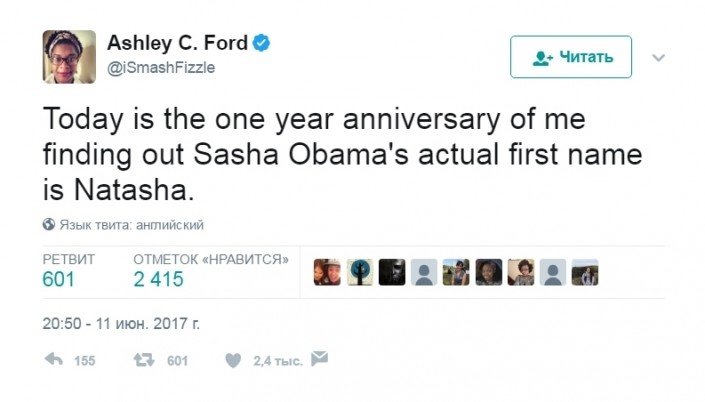Click the tweet language label text
Screen dimensions: 705x402
[132, 225]
